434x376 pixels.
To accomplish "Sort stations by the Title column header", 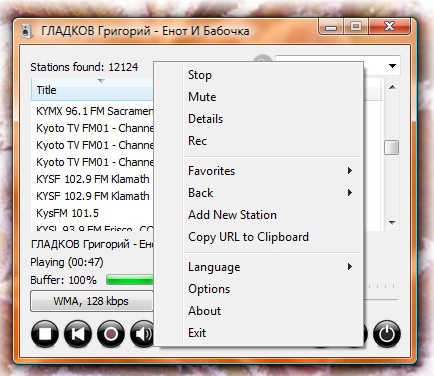I will coord(92,90).
